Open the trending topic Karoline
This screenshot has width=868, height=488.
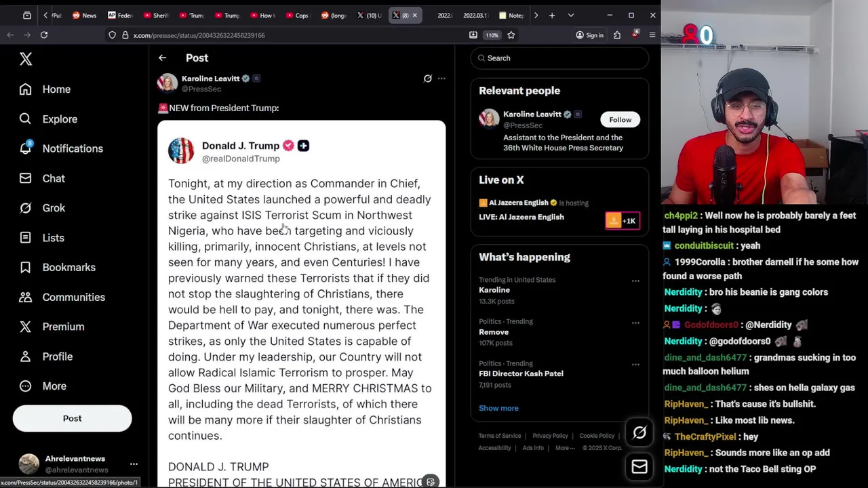pyautogui.click(x=494, y=290)
